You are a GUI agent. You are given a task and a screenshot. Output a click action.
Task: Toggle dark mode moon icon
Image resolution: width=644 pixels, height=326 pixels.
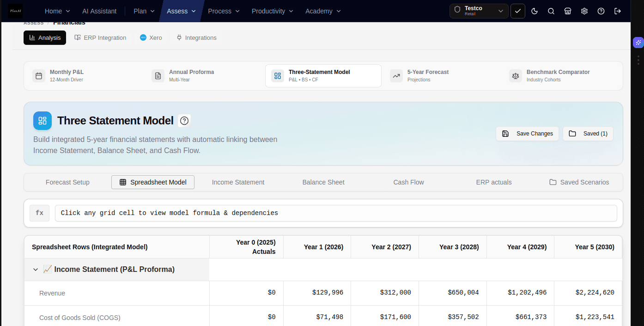(535, 11)
